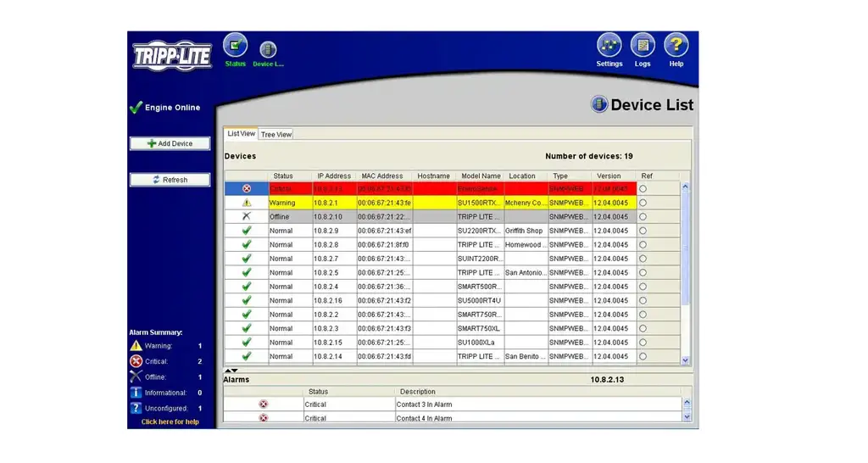Click the Warning alarm summary icon
The height and width of the screenshot is (463, 868).
click(x=136, y=346)
